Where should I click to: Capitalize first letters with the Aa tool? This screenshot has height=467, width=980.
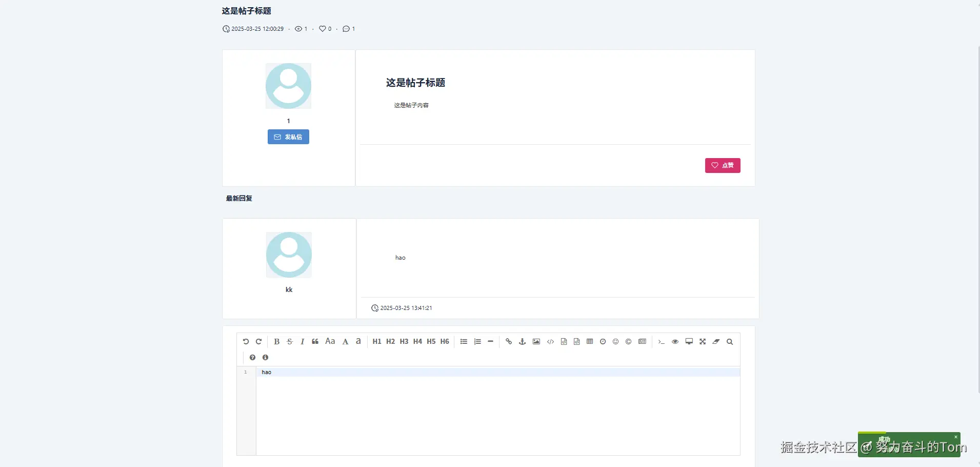tap(330, 341)
